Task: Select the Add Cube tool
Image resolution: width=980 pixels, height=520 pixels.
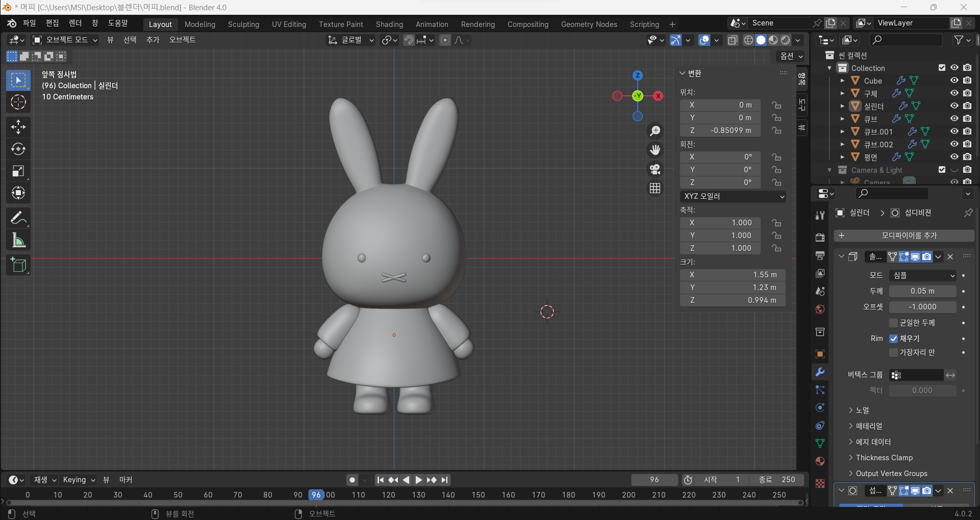Action: click(x=18, y=265)
